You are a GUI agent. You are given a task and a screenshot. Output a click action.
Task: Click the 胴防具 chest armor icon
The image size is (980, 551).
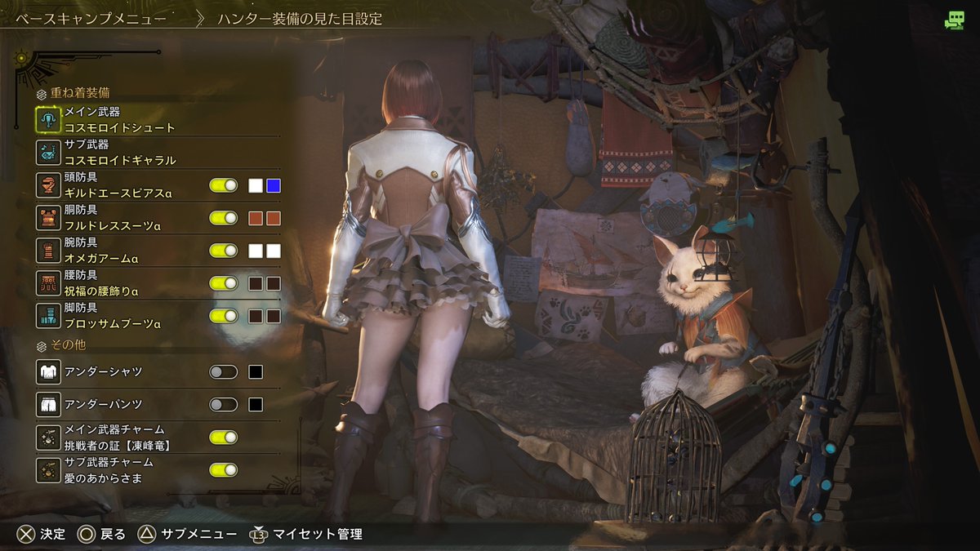(x=49, y=218)
